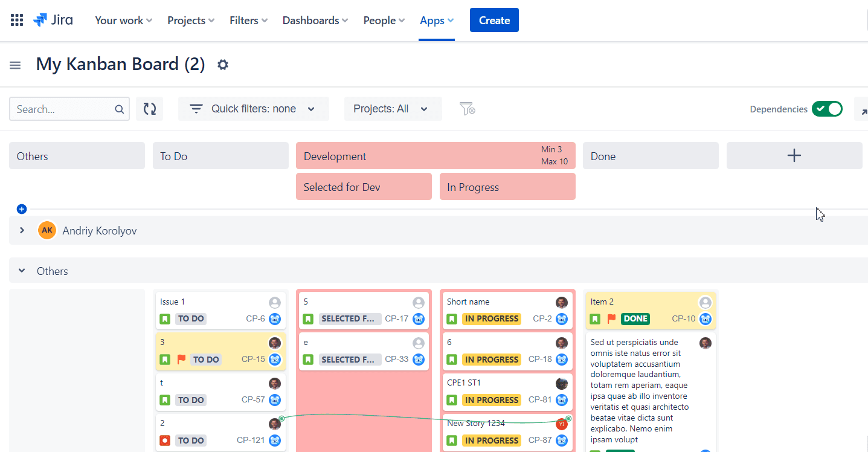Open the Dashboards menu
Viewport: 868px width, 452px height.
pyautogui.click(x=315, y=20)
